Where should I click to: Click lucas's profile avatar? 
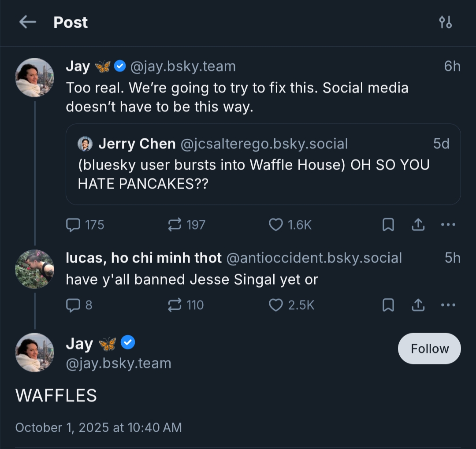tap(34, 269)
